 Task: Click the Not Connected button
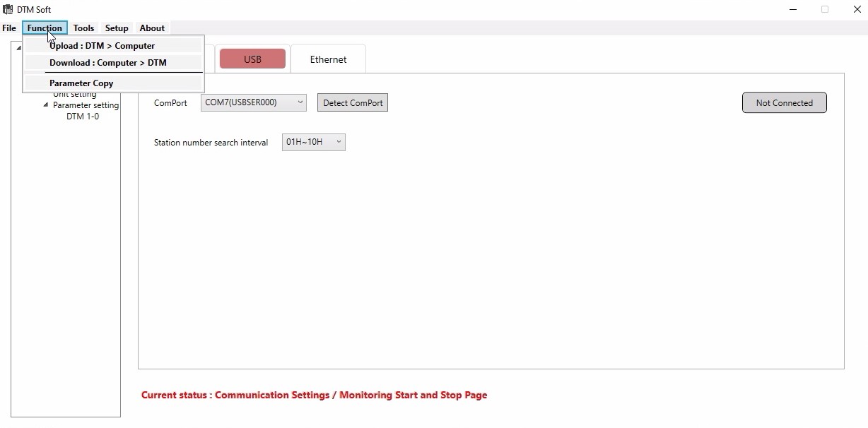tap(784, 102)
